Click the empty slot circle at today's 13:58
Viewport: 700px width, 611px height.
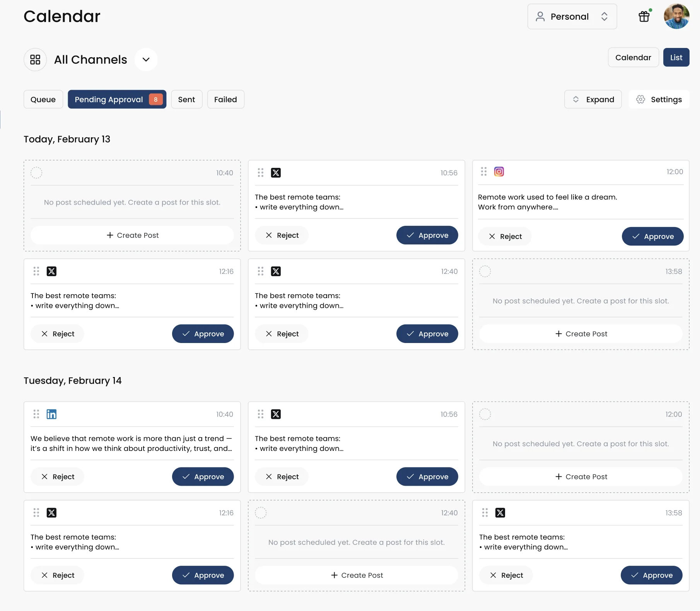[485, 271]
